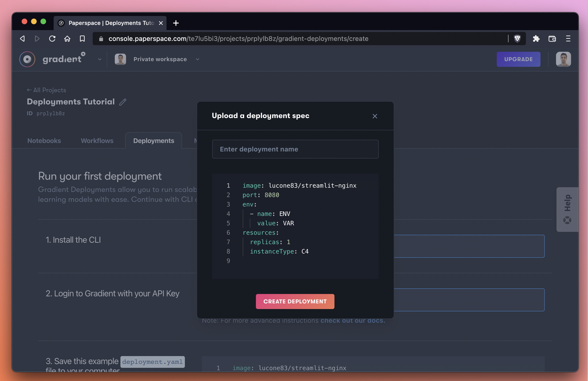Click the Private workspace dropdown arrow

[x=197, y=59]
